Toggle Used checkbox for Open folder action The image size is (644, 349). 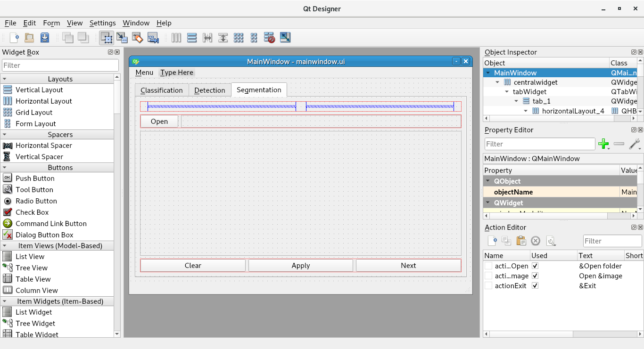pos(535,266)
